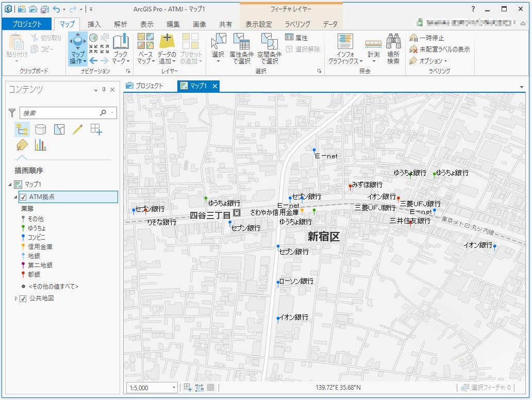
Task: Switch to the プロジェクト view tab
Action: pos(144,86)
